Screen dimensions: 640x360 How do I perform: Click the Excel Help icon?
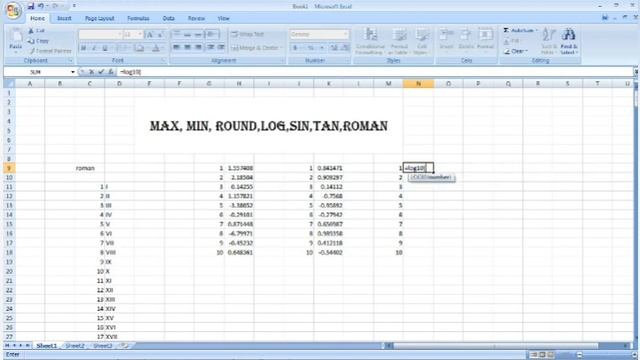point(605,18)
